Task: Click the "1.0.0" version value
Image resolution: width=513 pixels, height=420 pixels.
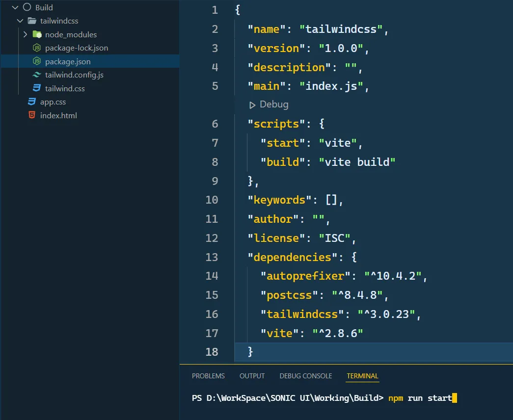Action: click(x=341, y=48)
